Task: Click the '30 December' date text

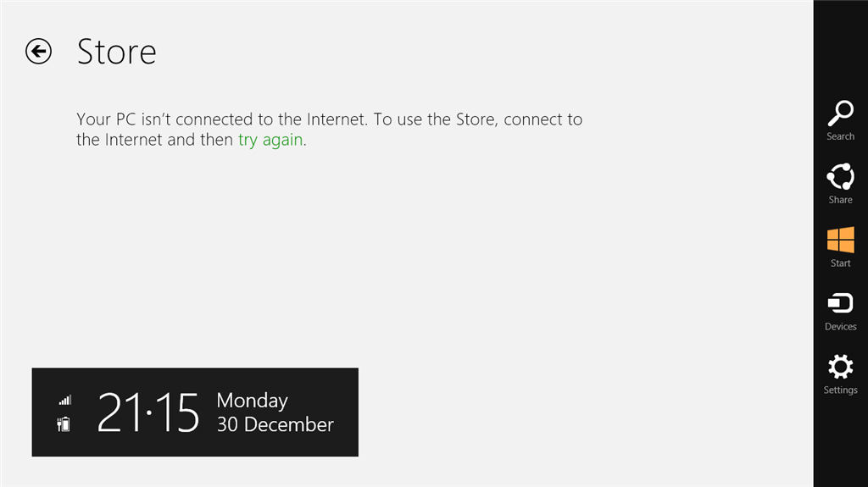Action: point(275,424)
